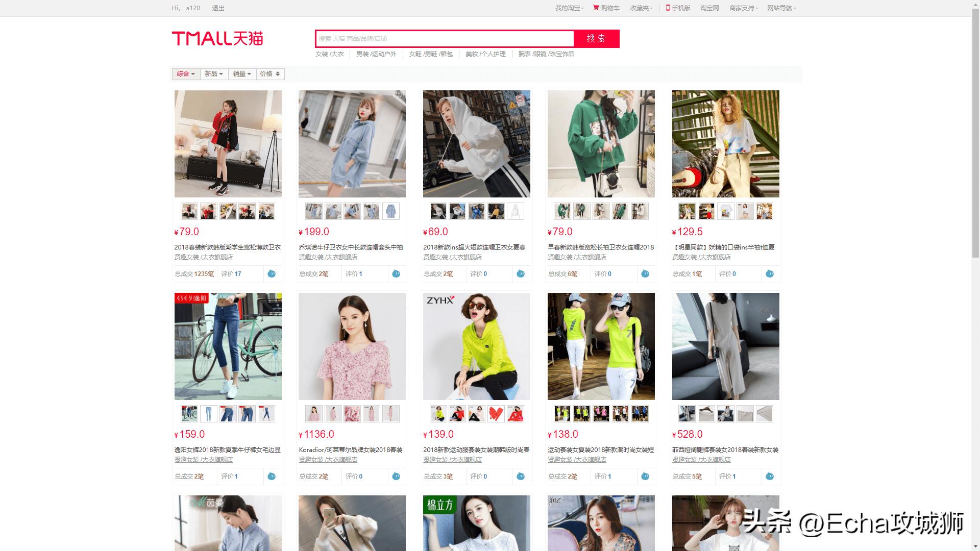The width and height of the screenshot is (980, 551).
Task: Click the blue chat icon under ¥79.0 red sweatshirt
Action: coord(272,274)
